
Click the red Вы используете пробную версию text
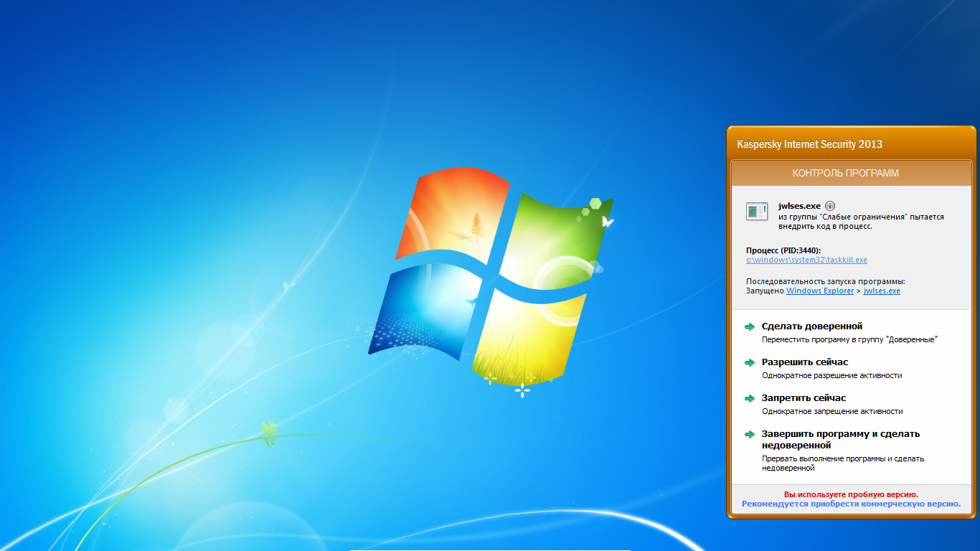point(851,494)
